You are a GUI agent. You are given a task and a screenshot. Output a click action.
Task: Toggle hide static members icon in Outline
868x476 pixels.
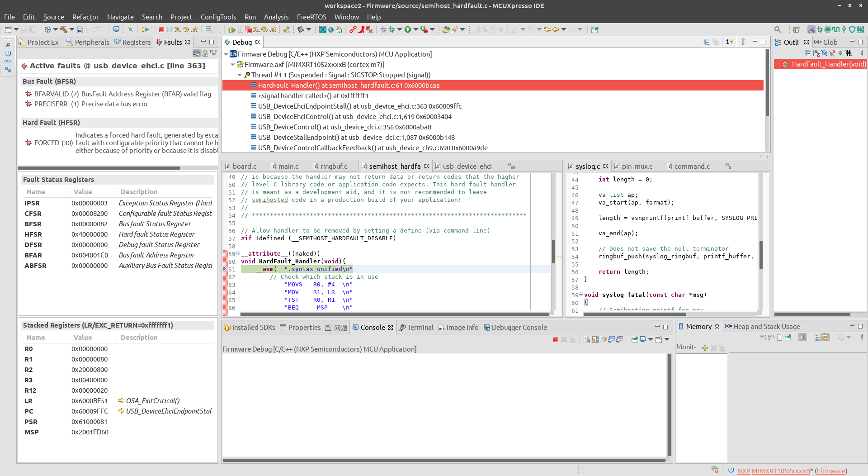click(832, 53)
